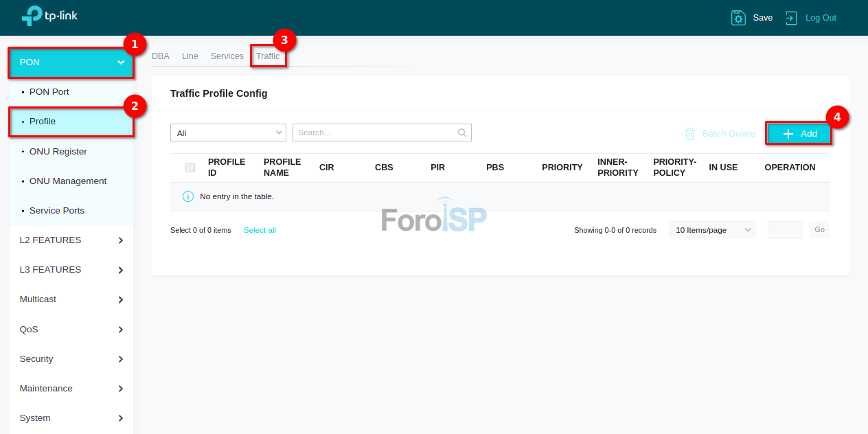The height and width of the screenshot is (434, 868).
Task: Click the Save gear icon
Action: [x=738, y=18]
